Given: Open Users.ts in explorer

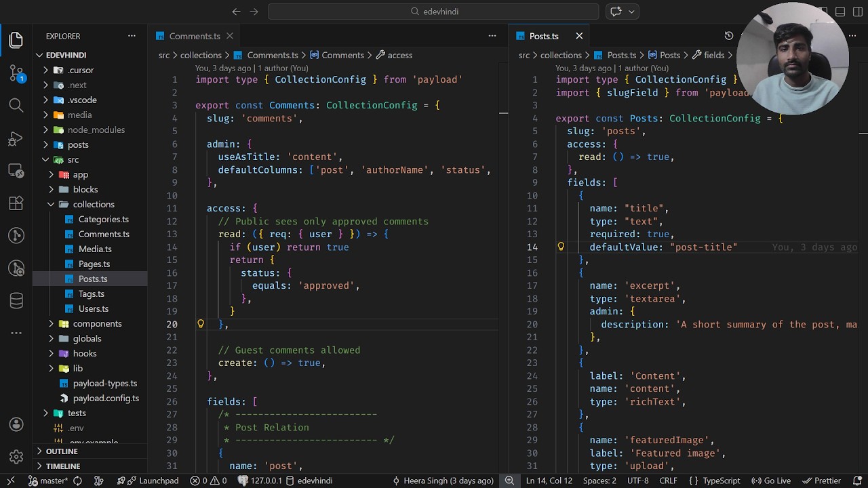Looking at the screenshot, I should click(94, 308).
